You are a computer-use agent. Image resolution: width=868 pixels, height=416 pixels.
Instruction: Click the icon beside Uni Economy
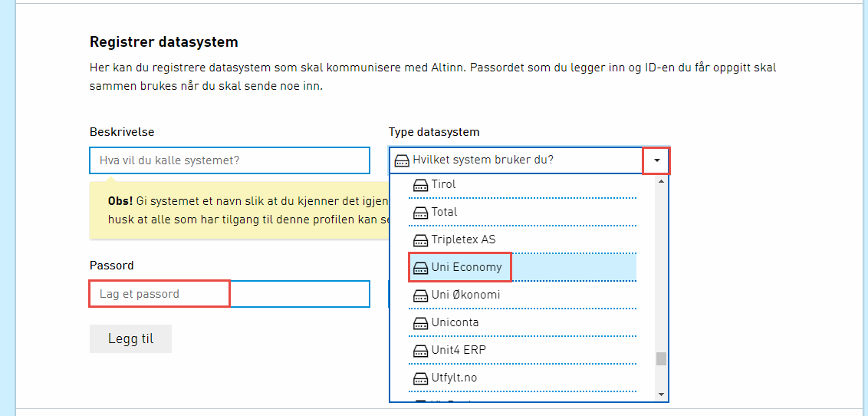click(x=420, y=268)
